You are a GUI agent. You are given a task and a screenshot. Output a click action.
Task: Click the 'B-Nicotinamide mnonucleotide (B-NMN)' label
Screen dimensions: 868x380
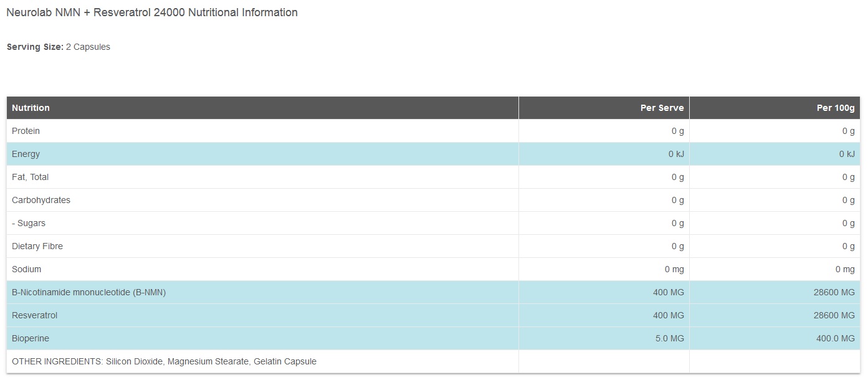pos(88,292)
